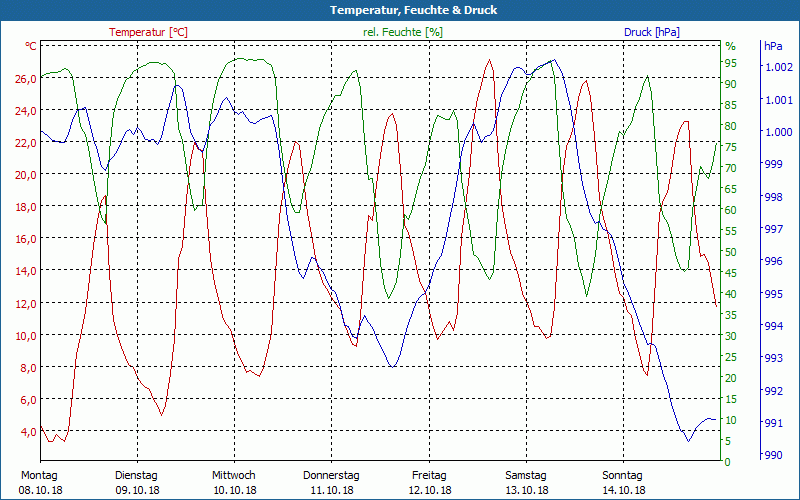Click the blue 'hPa' axis unit label
The height and width of the screenshot is (500, 800).
pyautogui.click(x=773, y=46)
